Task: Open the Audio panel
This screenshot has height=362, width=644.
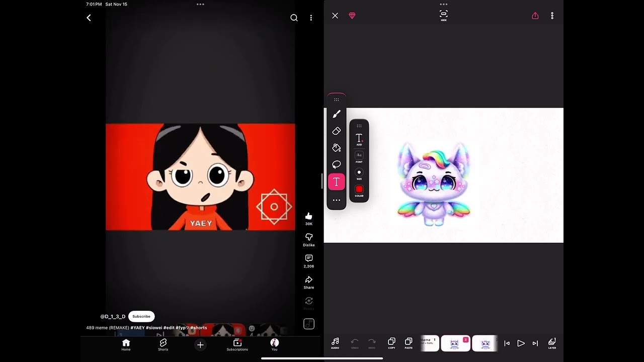Action: point(335,343)
